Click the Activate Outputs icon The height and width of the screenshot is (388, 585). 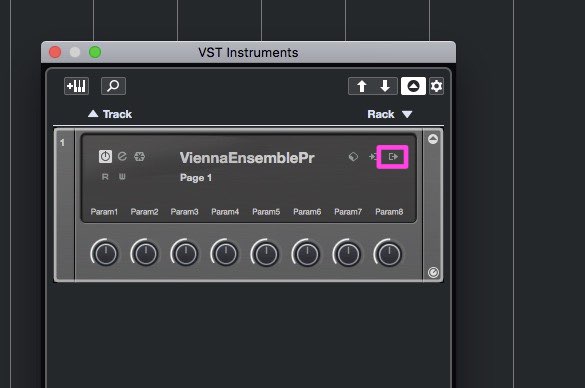393,157
